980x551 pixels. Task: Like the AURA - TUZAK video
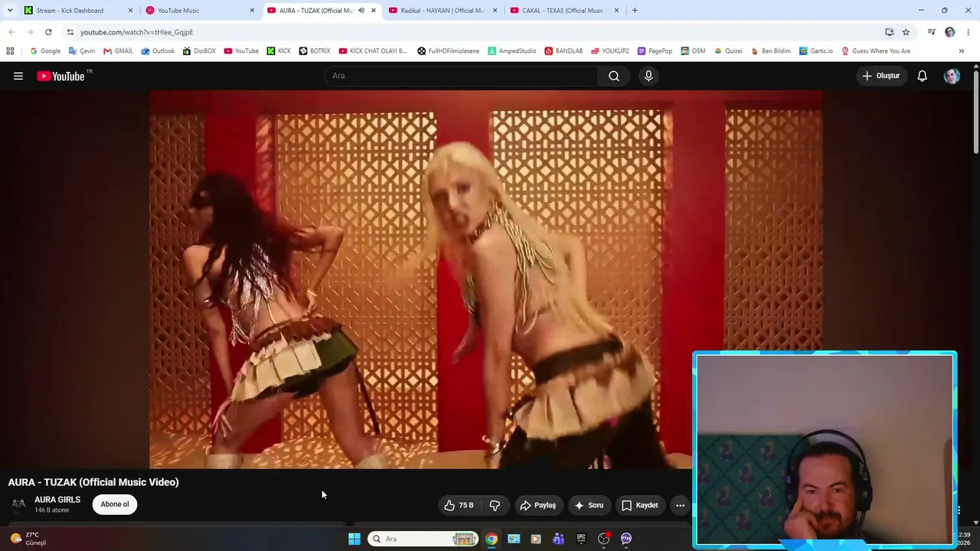tap(459, 505)
